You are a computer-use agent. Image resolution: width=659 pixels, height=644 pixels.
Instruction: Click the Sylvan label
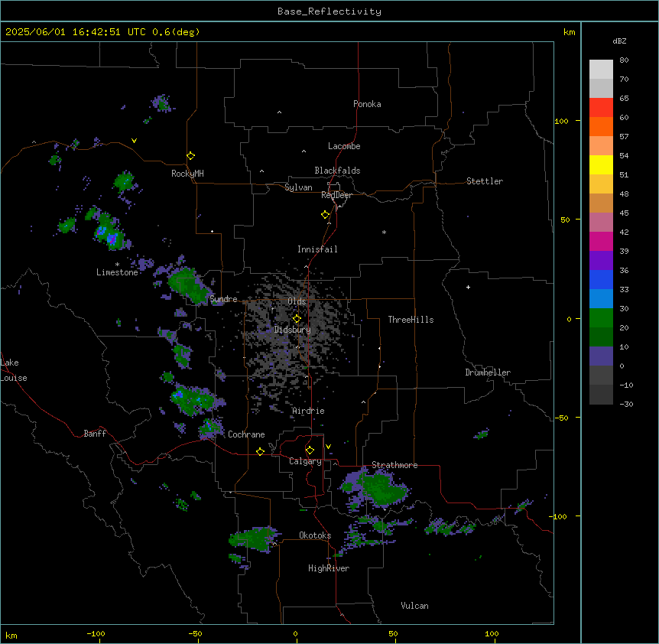(298, 187)
